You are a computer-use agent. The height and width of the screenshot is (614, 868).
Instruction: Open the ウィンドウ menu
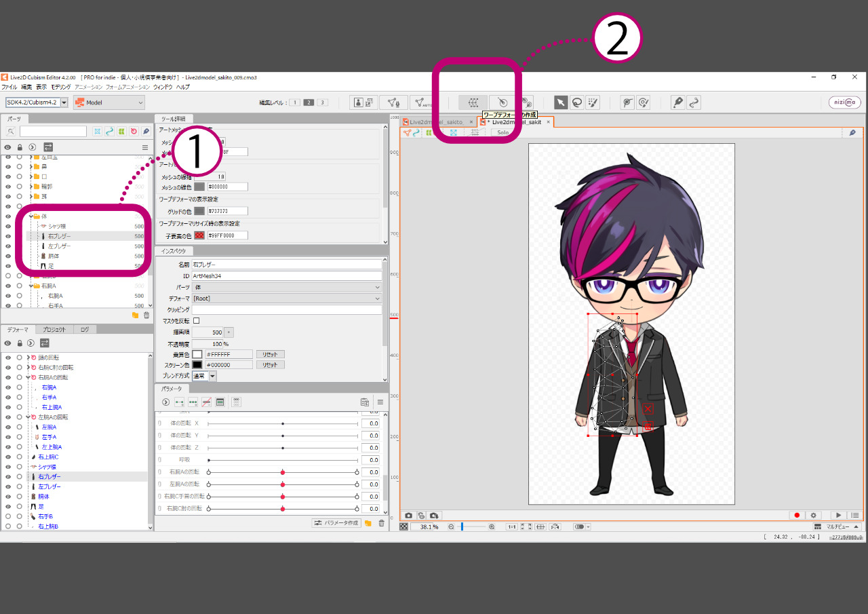163,87
